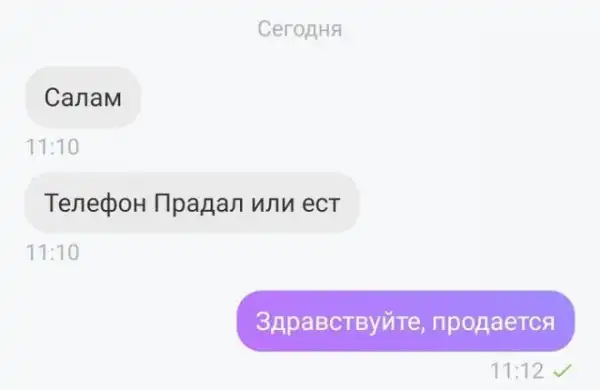Tap the purple Здравствуйте, продается bubble

pyautogui.click(x=406, y=321)
